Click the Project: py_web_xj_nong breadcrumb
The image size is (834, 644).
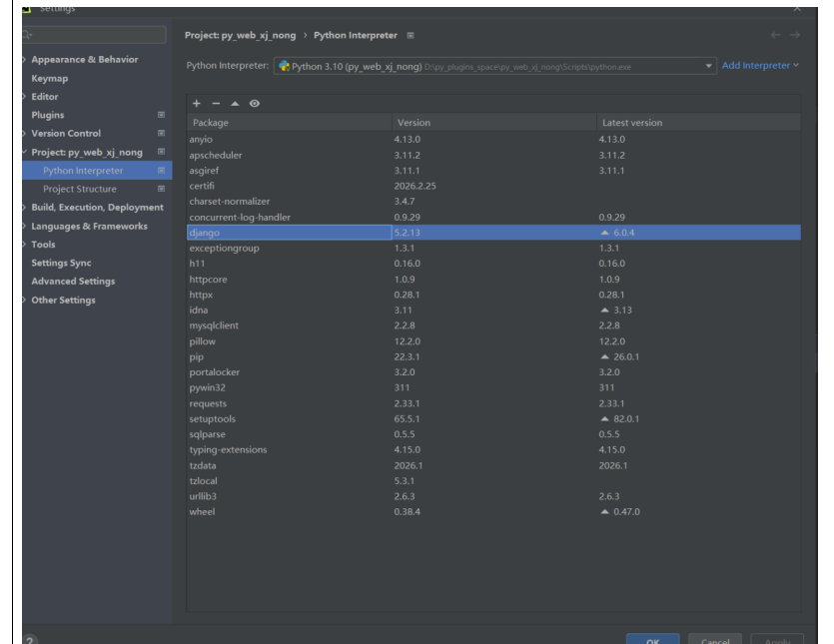240,35
